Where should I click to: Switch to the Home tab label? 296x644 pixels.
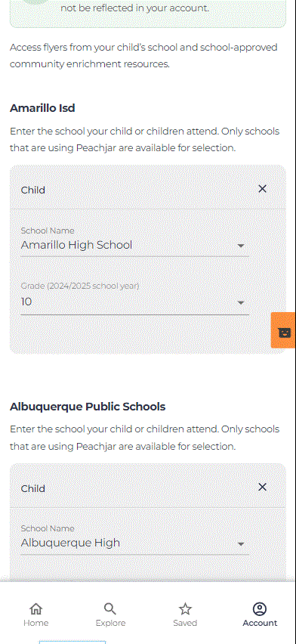36,623
